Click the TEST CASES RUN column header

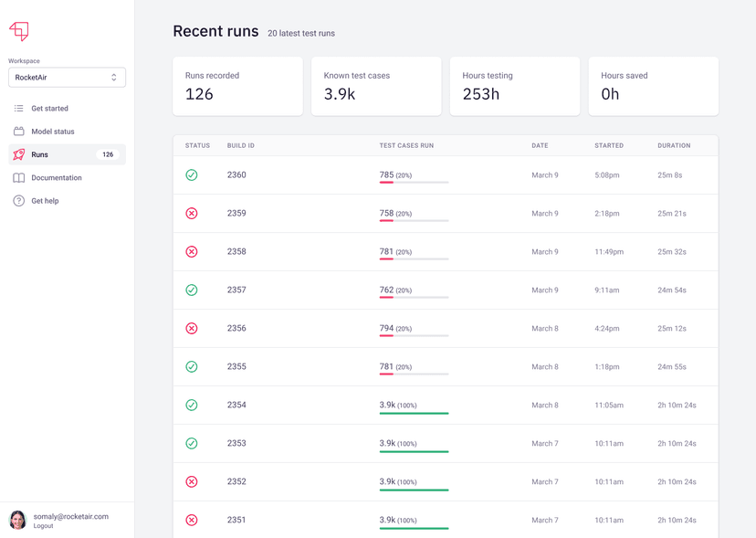point(406,145)
